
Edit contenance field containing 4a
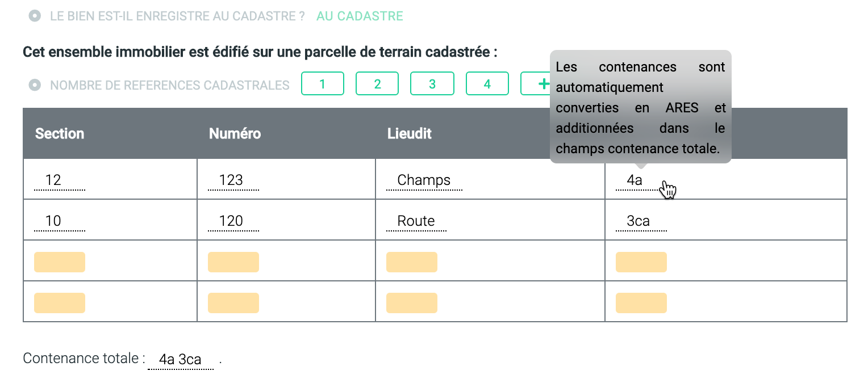click(635, 180)
